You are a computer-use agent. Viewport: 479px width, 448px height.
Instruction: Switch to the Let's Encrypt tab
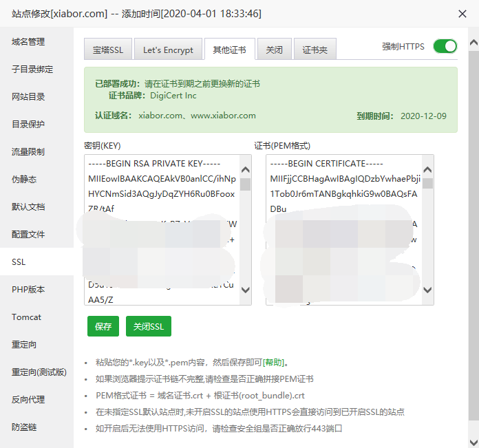168,50
